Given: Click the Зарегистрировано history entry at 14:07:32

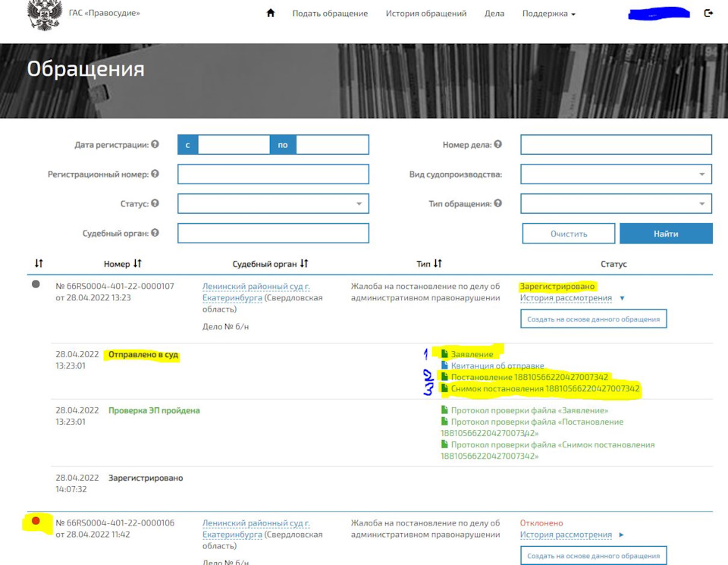Looking at the screenshot, I should tap(146, 478).
